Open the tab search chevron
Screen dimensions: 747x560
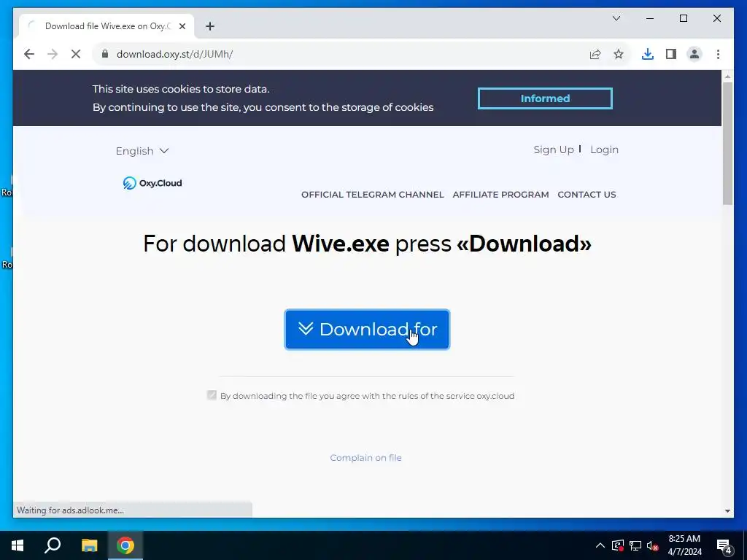pyautogui.click(x=616, y=18)
